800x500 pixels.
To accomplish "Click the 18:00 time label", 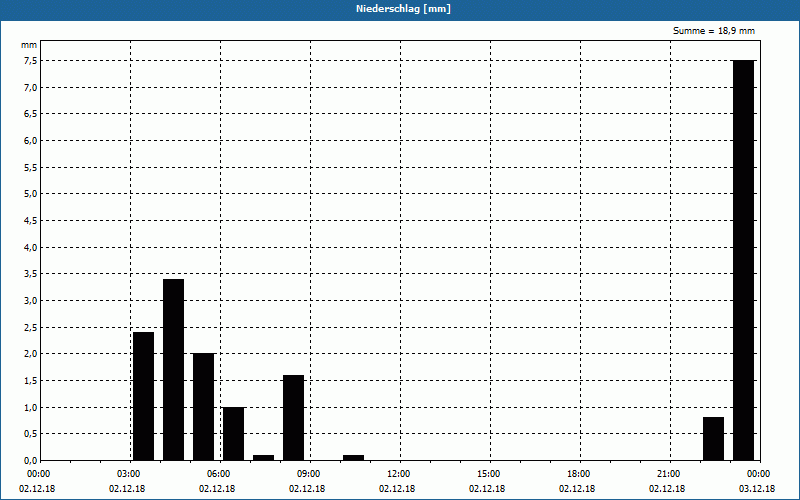I will click(579, 474).
